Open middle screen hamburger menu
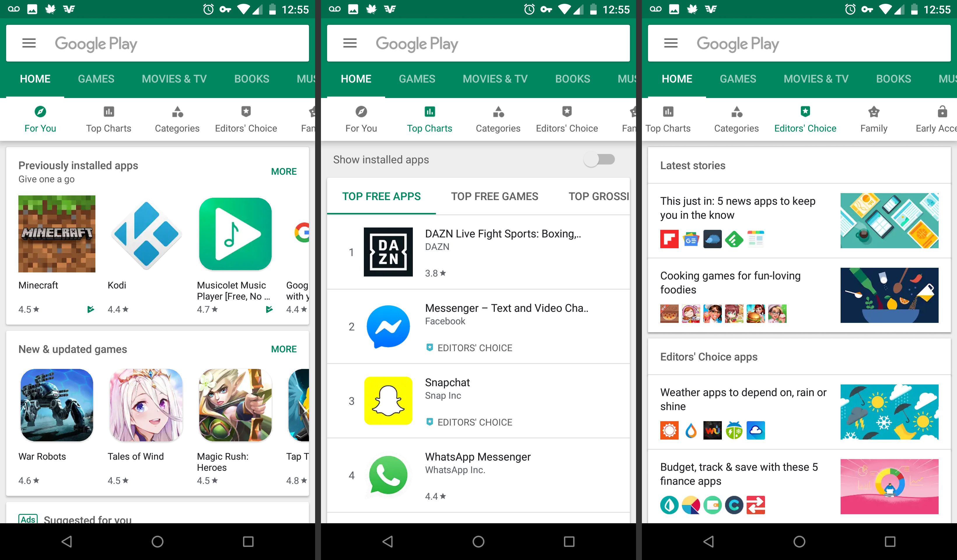The width and height of the screenshot is (957, 560). (x=350, y=43)
